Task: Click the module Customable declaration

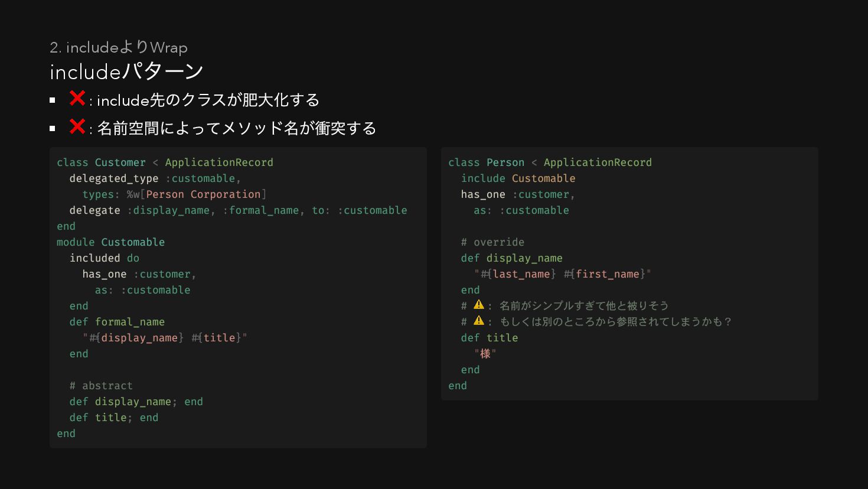Action: tap(111, 242)
